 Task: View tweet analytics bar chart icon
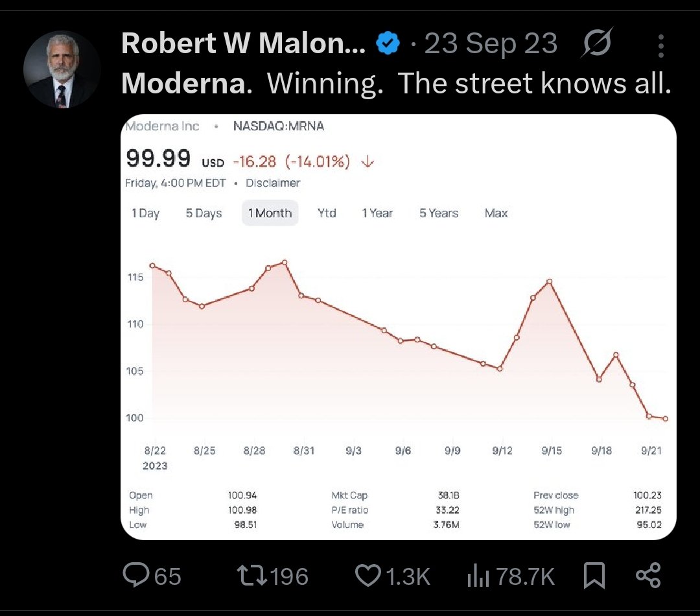pyautogui.click(x=478, y=575)
